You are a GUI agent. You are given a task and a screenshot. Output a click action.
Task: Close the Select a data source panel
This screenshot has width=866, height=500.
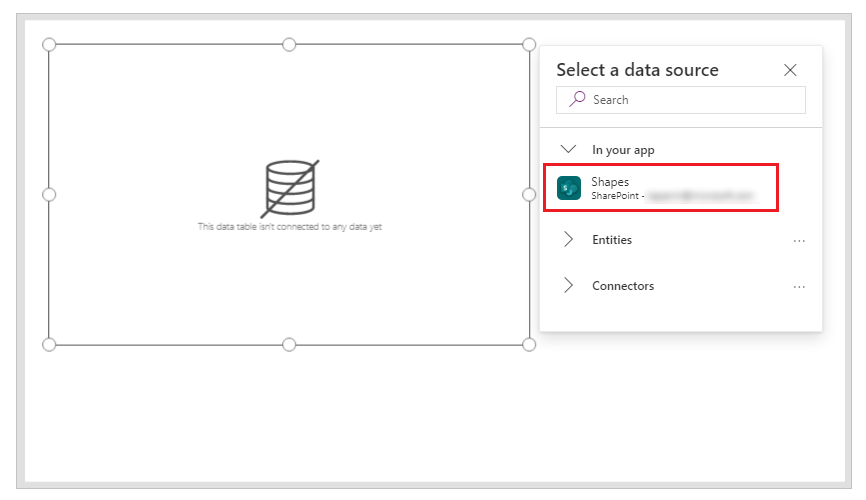click(790, 70)
